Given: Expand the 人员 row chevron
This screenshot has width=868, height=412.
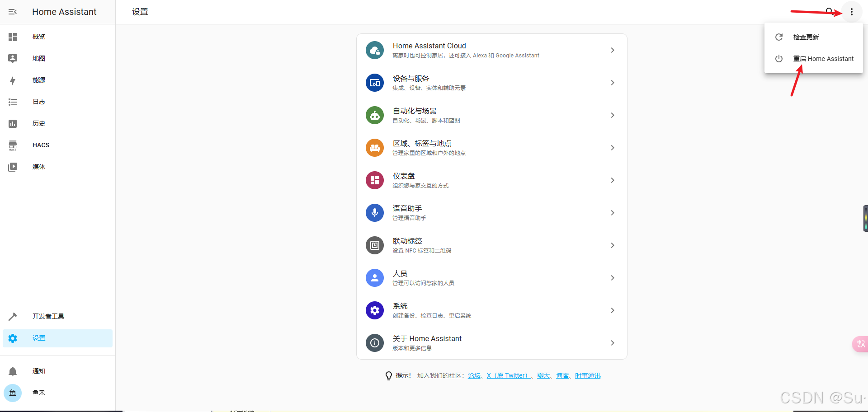Looking at the screenshot, I should coord(613,278).
